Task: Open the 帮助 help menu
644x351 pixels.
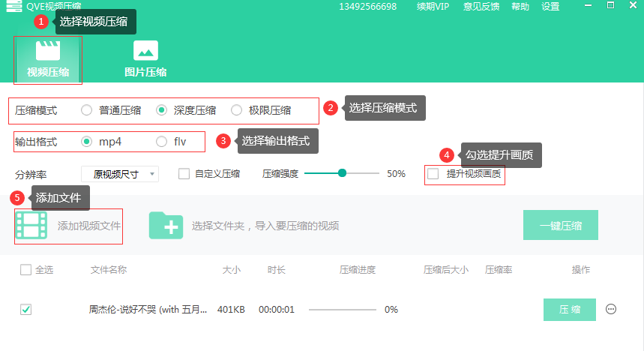Action: pos(520,7)
